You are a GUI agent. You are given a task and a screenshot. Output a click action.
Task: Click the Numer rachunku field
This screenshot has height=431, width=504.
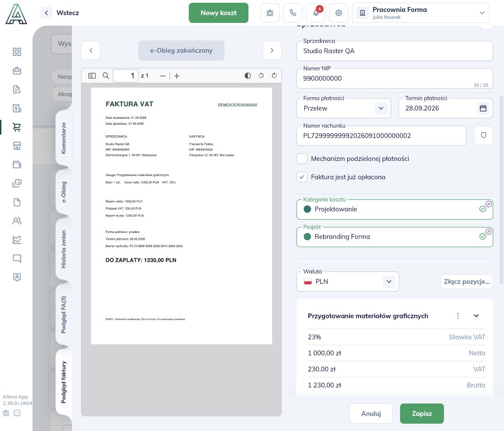pos(381,136)
